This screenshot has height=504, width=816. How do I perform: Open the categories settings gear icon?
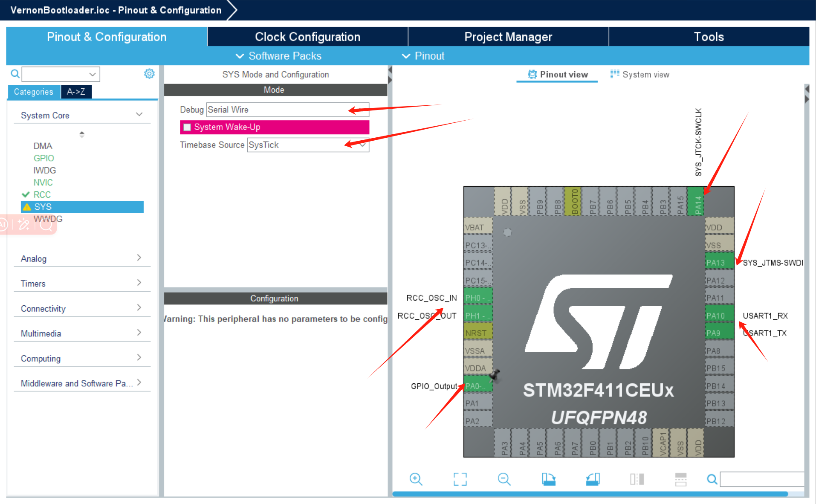(149, 74)
